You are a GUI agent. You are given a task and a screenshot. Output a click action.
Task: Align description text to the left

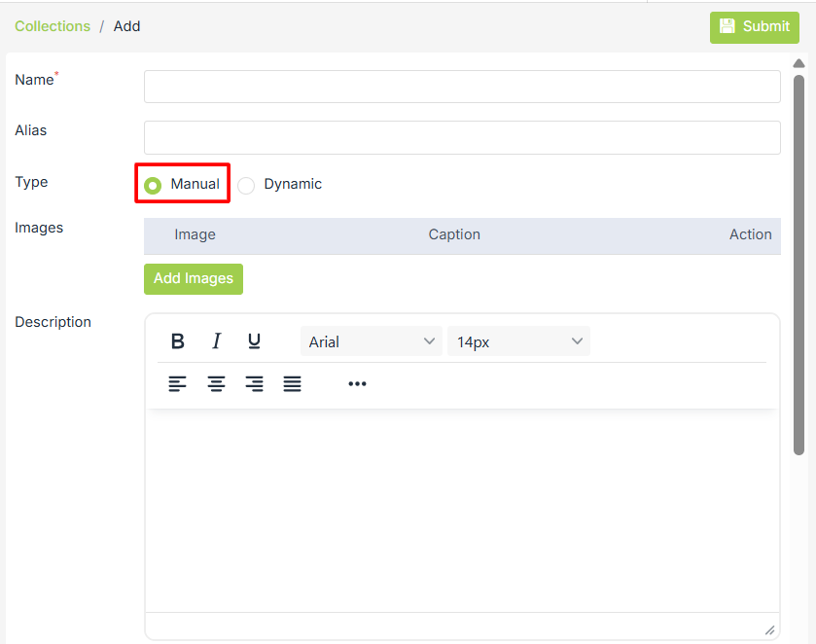click(177, 384)
